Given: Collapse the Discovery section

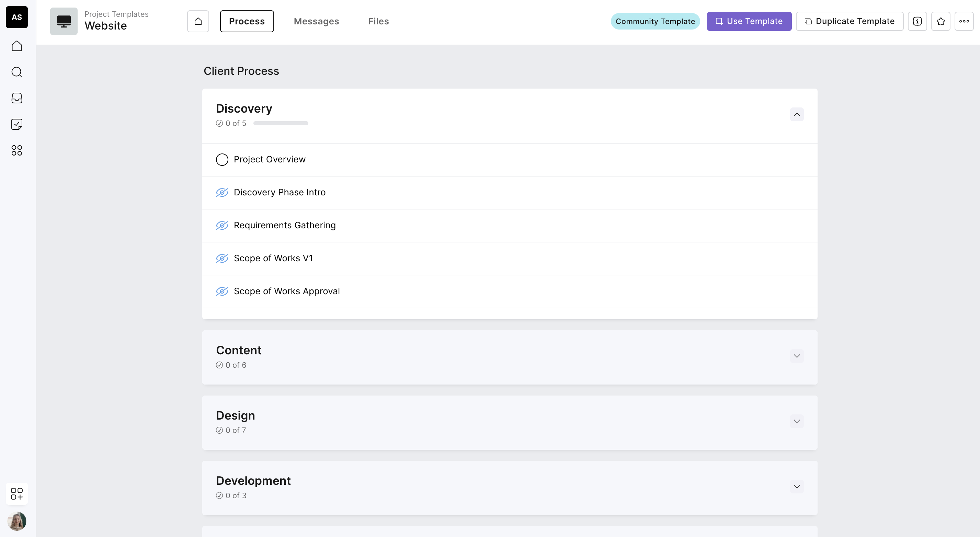Looking at the screenshot, I should click(x=797, y=114).
